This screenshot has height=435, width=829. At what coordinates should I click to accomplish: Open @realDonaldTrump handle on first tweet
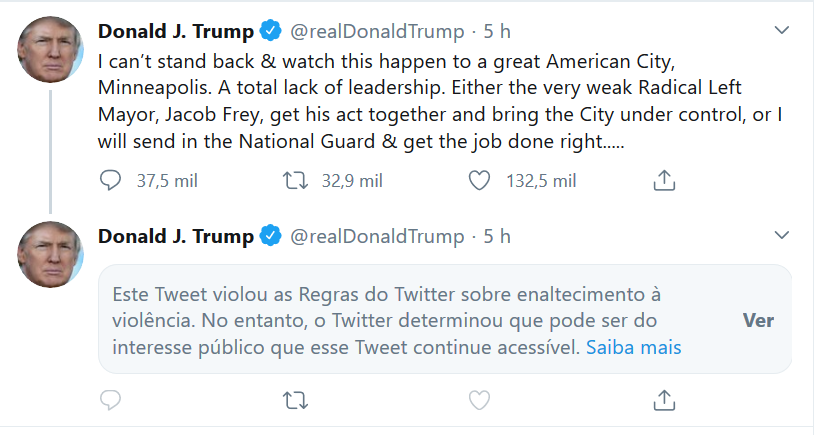[377, 31]
